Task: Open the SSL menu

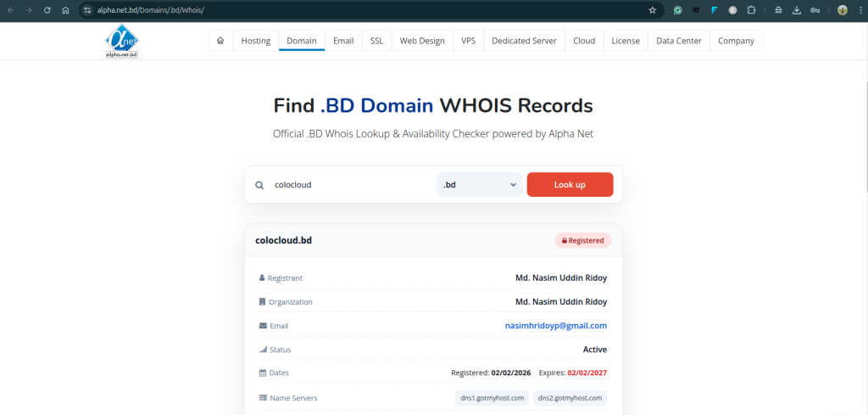Action: point(376,41)
